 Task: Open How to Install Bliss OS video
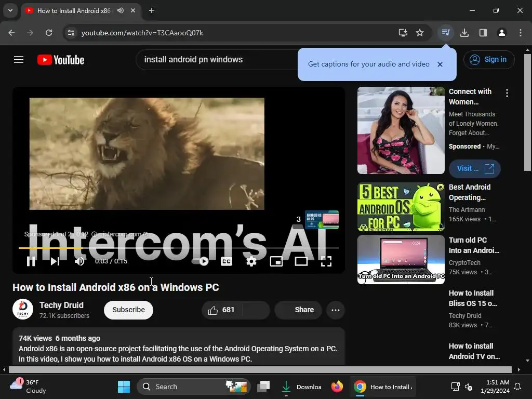(473, 298)
